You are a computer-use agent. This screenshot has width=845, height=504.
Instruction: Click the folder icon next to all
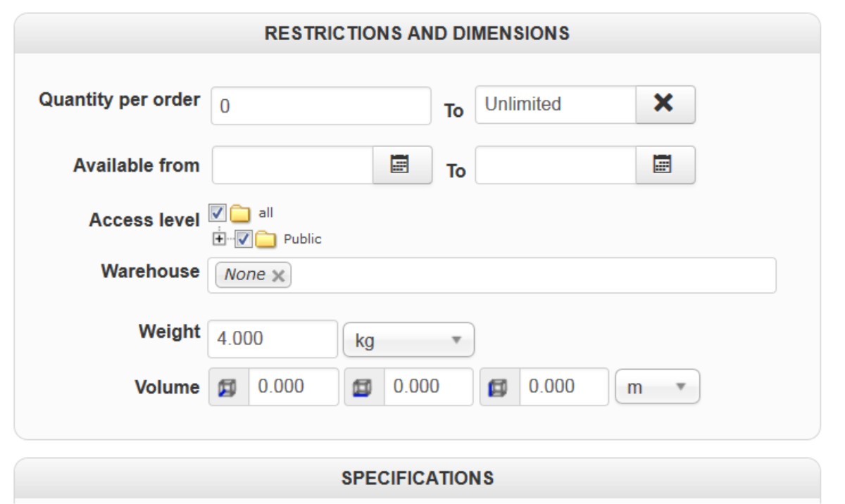(x=242, y=213)
